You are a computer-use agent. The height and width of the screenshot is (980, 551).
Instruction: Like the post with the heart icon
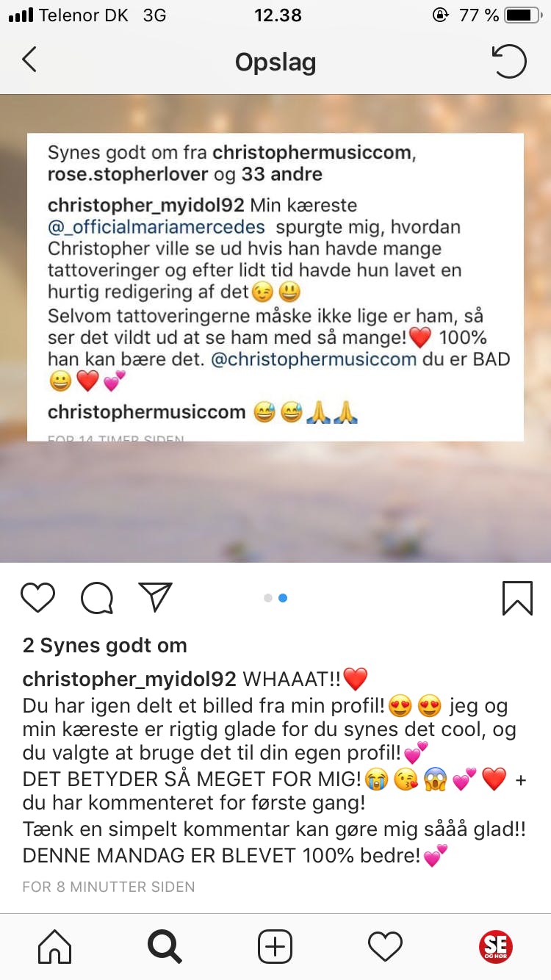tap(38, 598)
